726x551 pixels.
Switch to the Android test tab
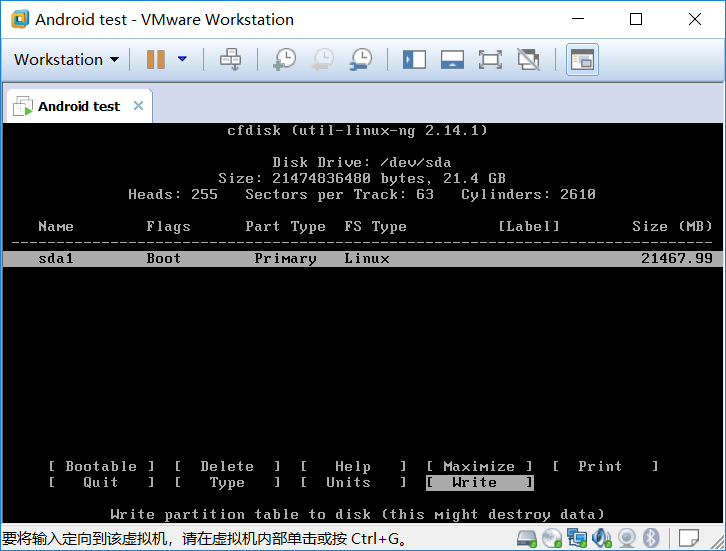click(78, 106)
